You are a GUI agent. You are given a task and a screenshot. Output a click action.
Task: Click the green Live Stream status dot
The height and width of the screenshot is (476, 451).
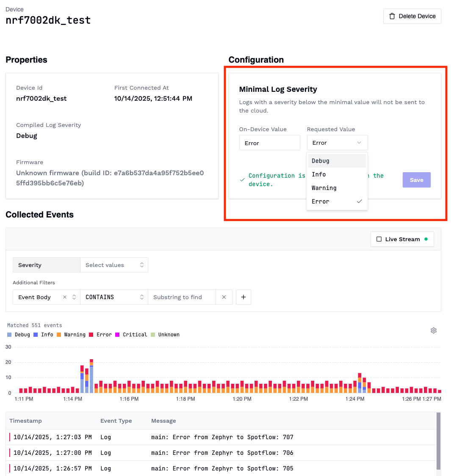coord(426,239)
